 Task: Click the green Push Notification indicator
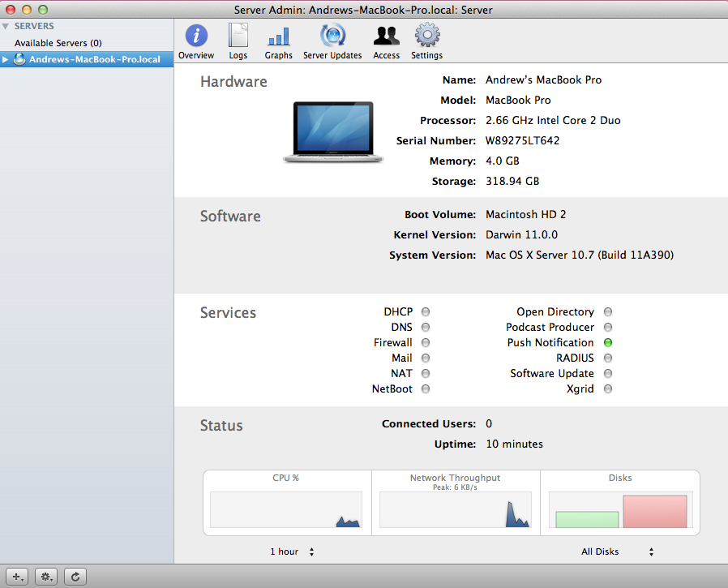(x=608, y=342)
